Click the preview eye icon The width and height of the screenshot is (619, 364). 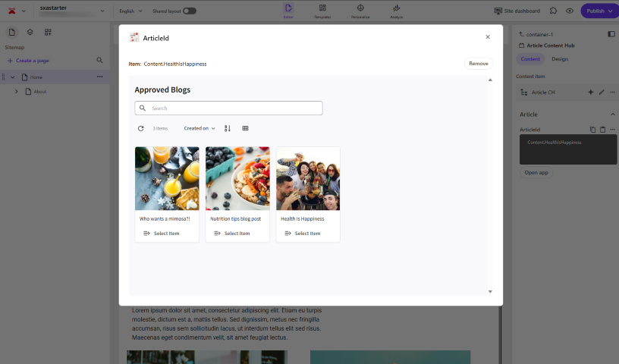(x=570, y=11)
